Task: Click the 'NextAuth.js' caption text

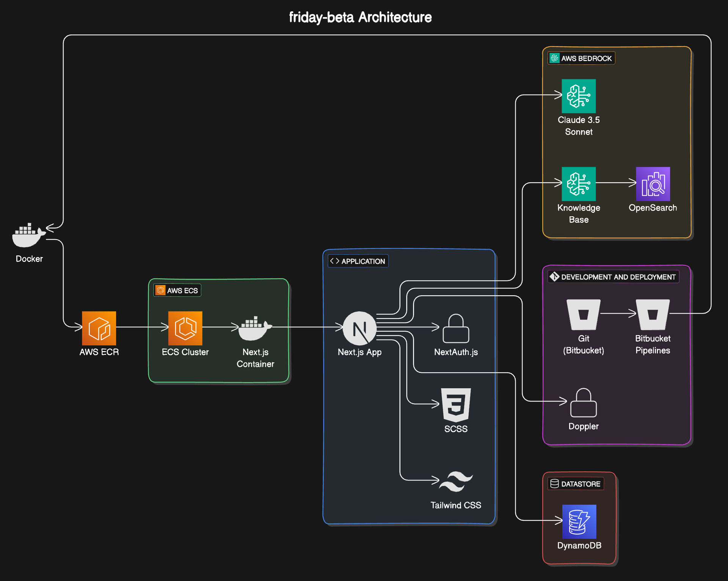Action: click(x=456, y=352)
